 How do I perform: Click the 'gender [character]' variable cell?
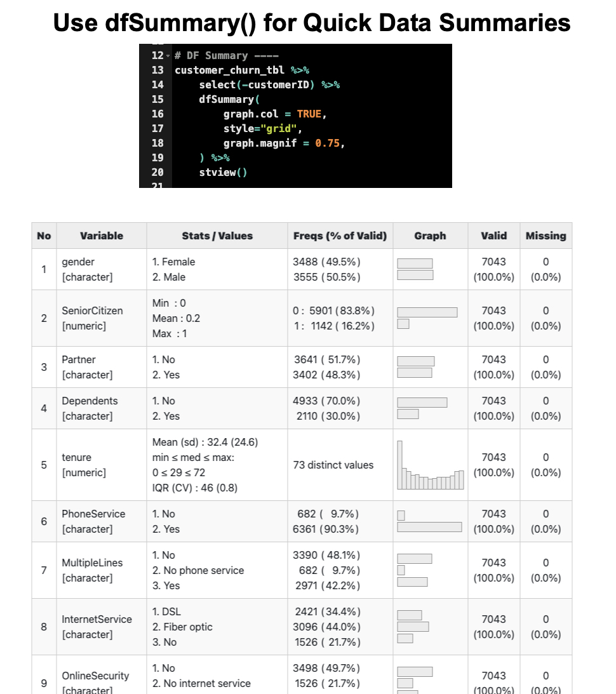point(102,270)
